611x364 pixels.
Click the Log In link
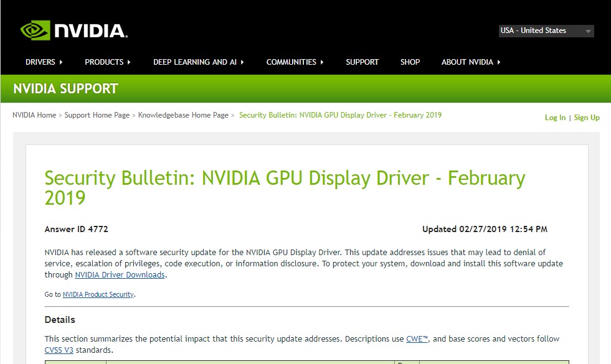click(555, 118)
